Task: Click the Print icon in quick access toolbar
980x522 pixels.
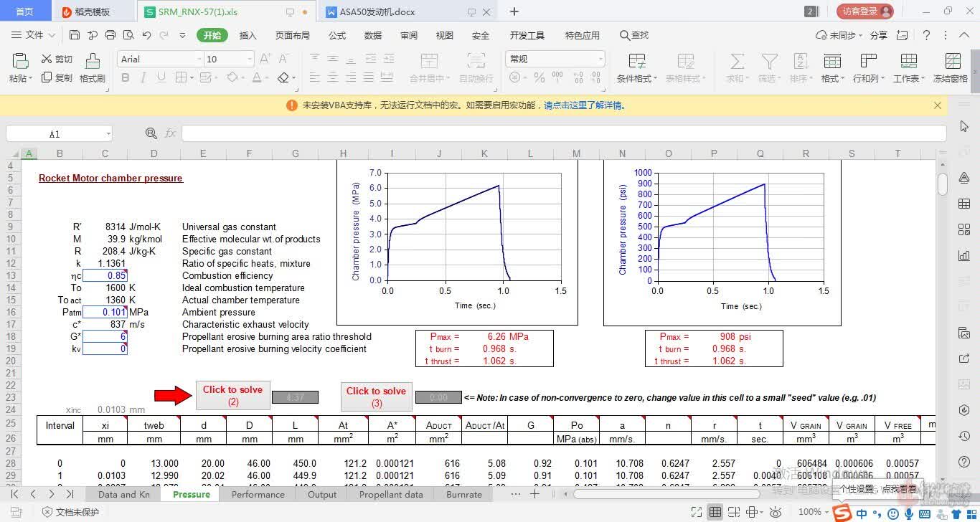Action: point(110,35)
